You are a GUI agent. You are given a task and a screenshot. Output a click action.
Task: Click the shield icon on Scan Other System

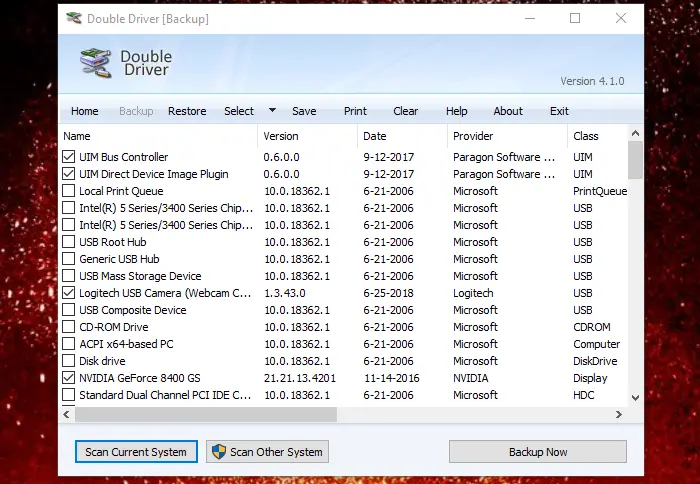[x=219, y=452]
